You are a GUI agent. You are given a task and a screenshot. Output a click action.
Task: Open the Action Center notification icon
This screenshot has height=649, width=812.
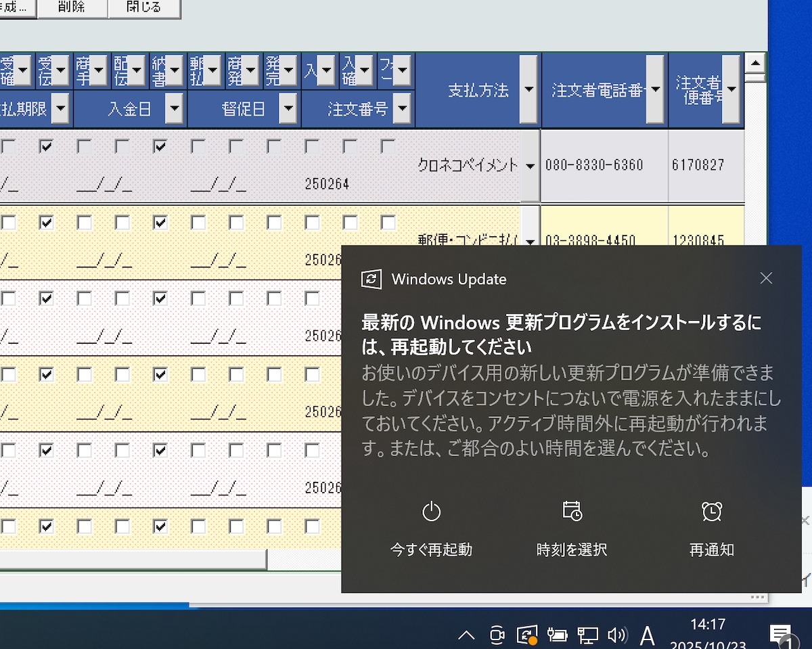click(780, 635)
